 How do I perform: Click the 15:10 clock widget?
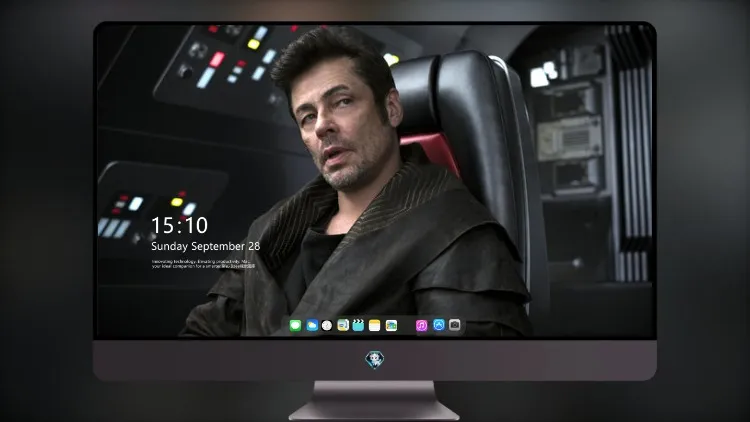click(x=179, y=225)
